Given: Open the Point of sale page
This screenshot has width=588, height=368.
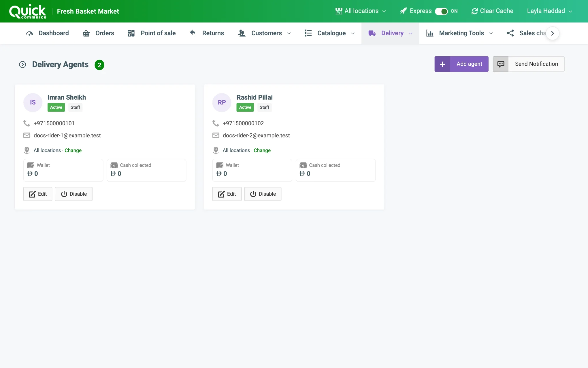Looking at the screenshot, I should 152,33.
